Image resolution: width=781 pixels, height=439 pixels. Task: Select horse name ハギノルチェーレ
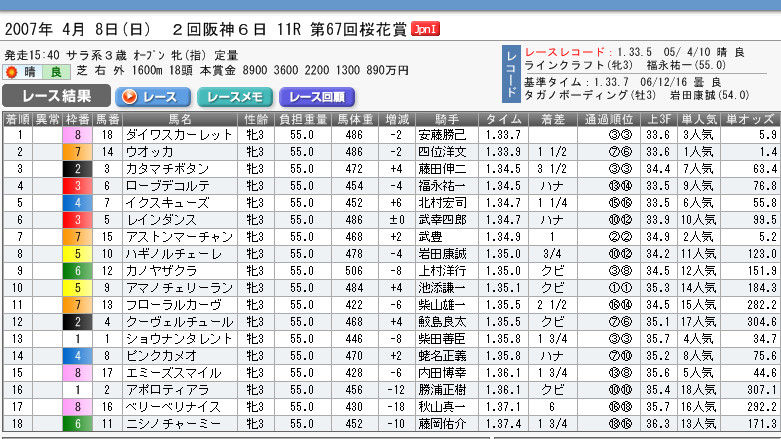pyautogui.click(x=173, y=254)
